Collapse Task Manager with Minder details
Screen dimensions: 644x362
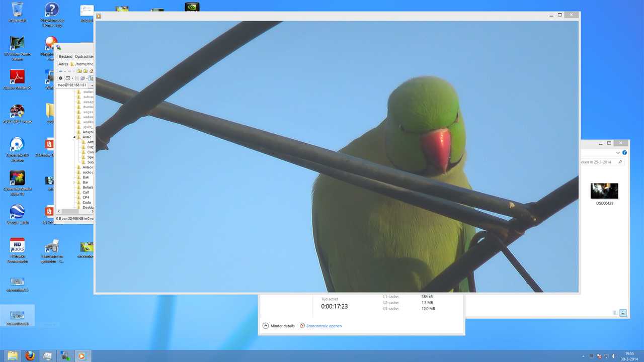(279, 326)
